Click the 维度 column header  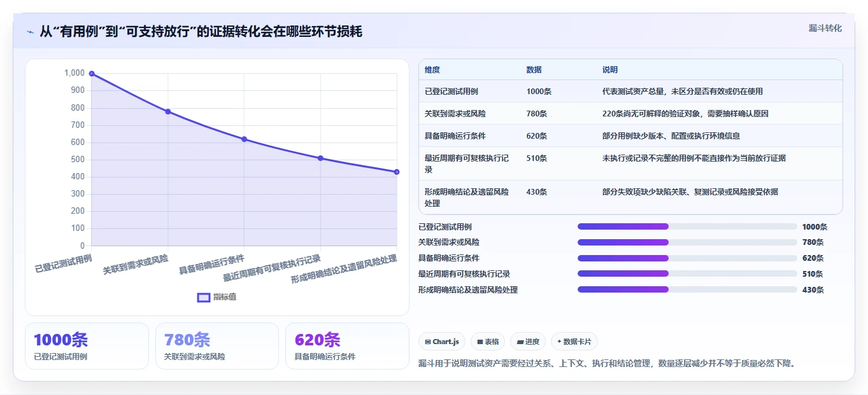(x=432, y=70)
